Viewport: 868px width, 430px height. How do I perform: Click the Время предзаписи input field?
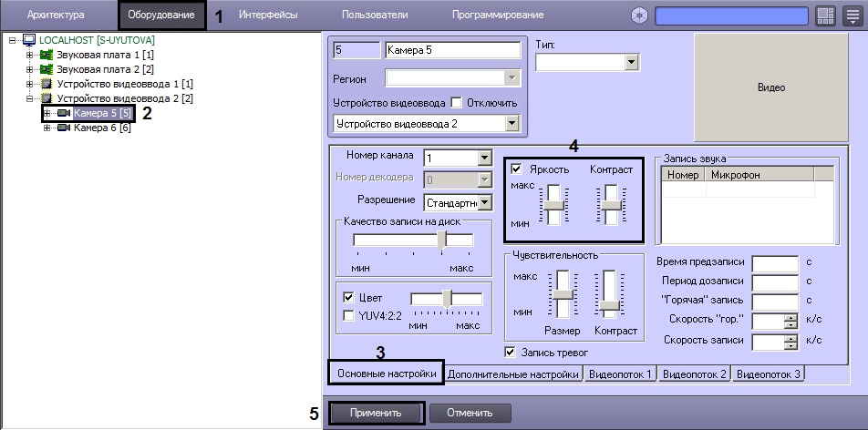click(774, 262)
